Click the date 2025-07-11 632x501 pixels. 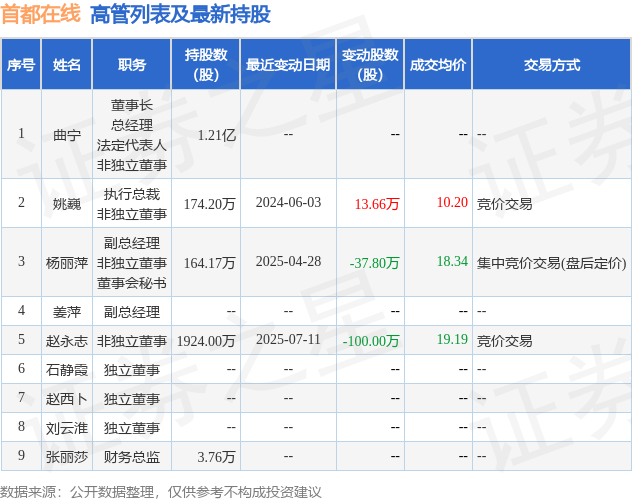point(288,339)
